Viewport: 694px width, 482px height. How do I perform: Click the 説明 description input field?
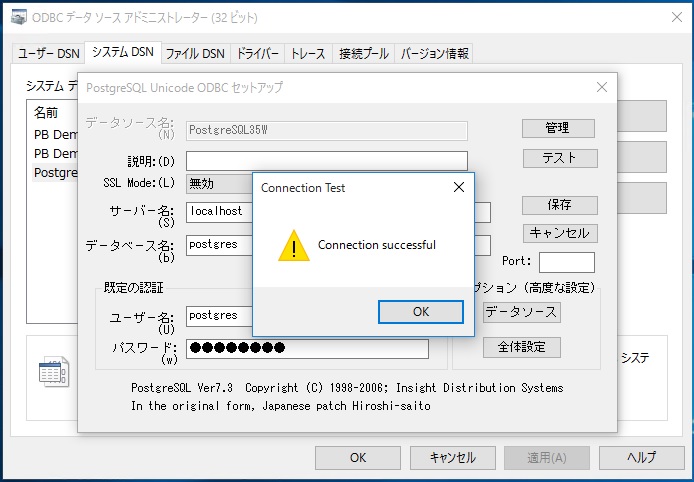point(327,161)
